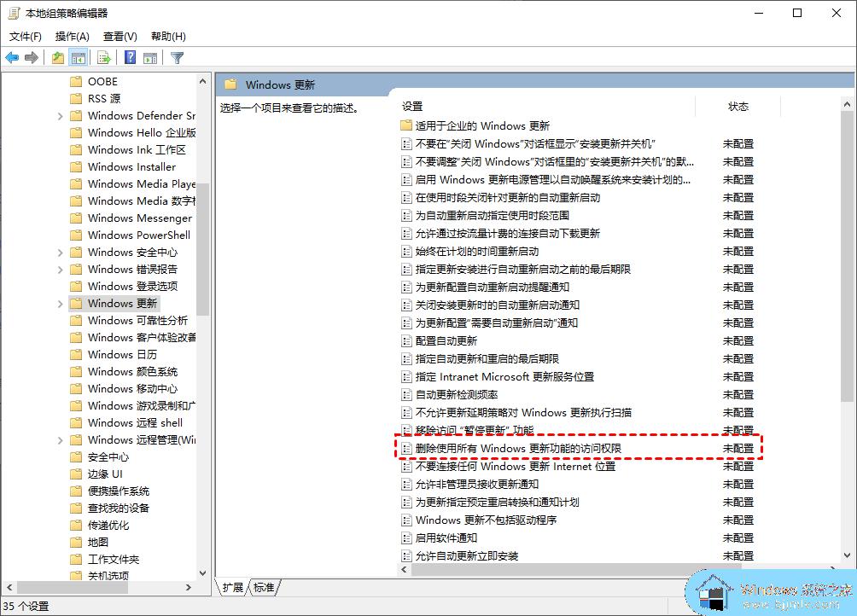This screenshot has width=857, height=616.
Task: Click tree pane scroll up arrow
Action: (x=203, y=81)
